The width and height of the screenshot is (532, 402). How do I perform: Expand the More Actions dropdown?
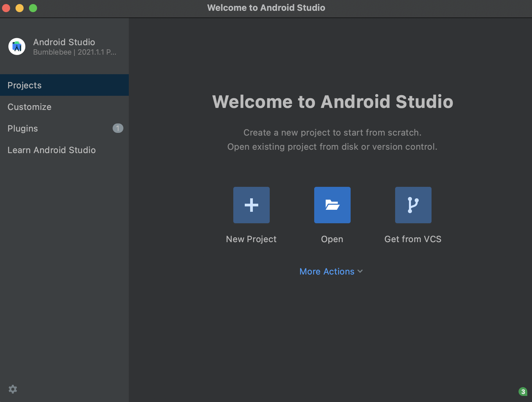pyautogui.click(x=331, y=271)
